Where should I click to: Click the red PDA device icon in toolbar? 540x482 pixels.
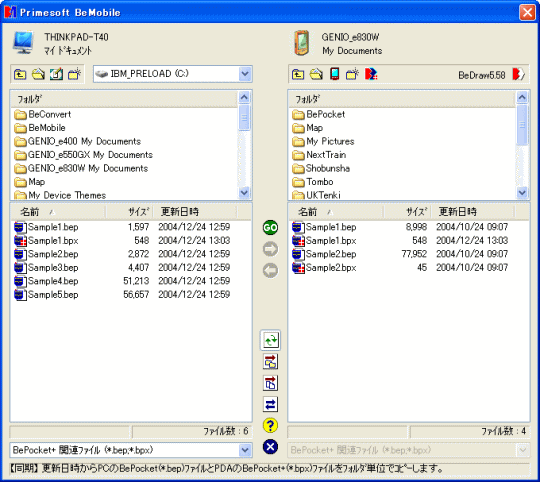tap(334, 74)
